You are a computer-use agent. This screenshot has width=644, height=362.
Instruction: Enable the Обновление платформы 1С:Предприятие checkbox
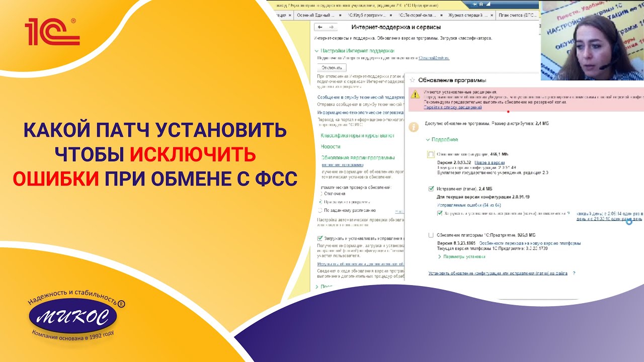[x=431, y=235]
